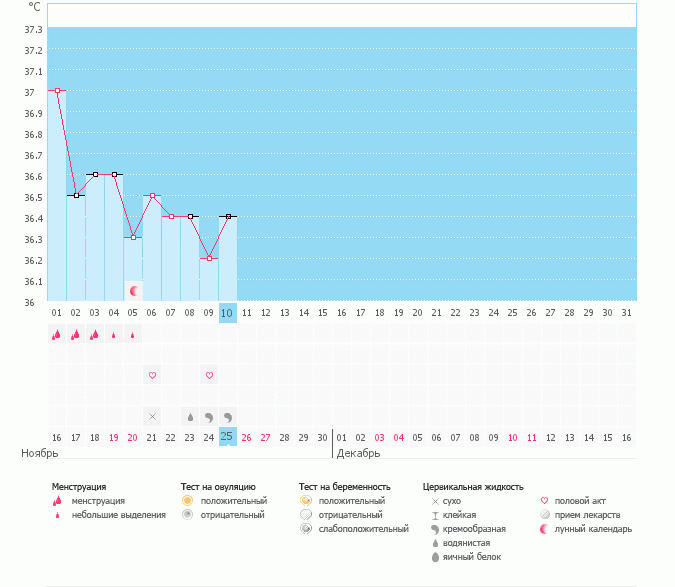675x587 pixels.
Task: Click the intercourse heart icon on day 06
Action: [152, 376]
